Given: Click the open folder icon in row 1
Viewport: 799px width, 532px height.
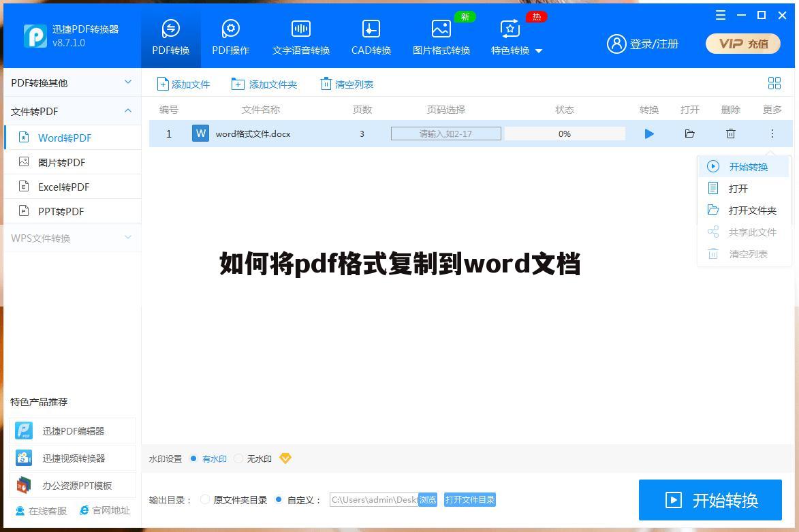Looking at the screenshot, I should (689, 134).
